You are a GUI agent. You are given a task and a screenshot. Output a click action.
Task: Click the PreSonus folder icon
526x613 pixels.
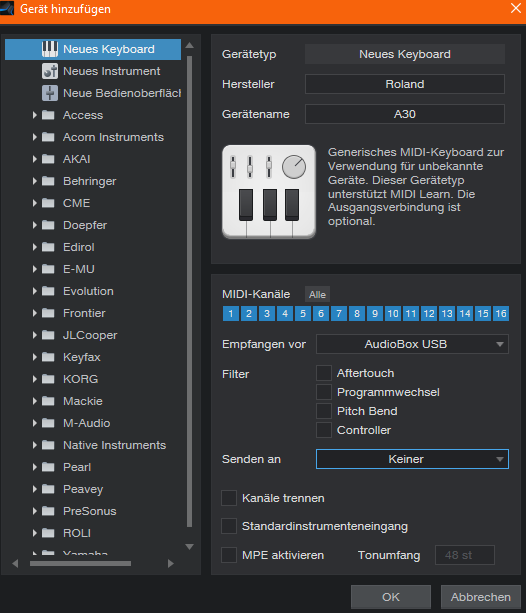(48, 511)
